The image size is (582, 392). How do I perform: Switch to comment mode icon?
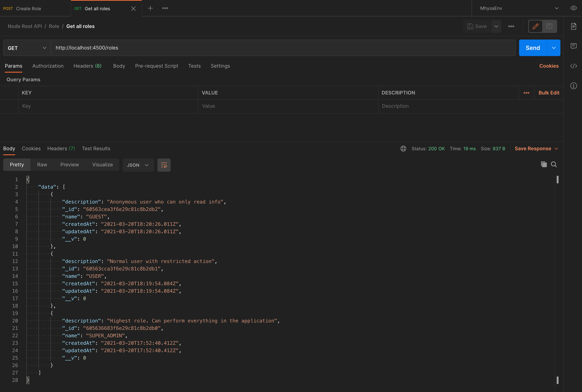(x=549, y=26)
